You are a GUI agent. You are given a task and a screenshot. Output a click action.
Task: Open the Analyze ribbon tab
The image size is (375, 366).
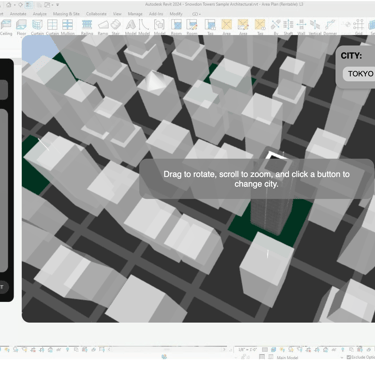tap(39, 14)
